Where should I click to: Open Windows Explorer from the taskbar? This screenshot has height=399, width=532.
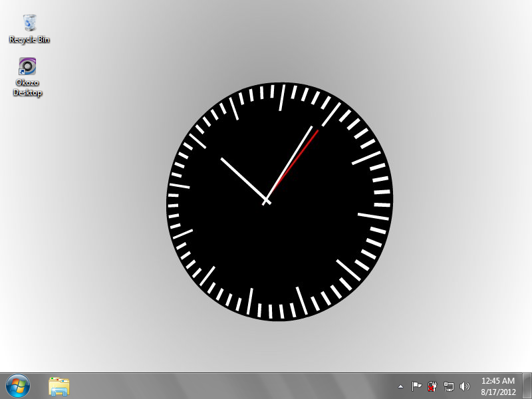pyautogui.click(x=59, y=386)
